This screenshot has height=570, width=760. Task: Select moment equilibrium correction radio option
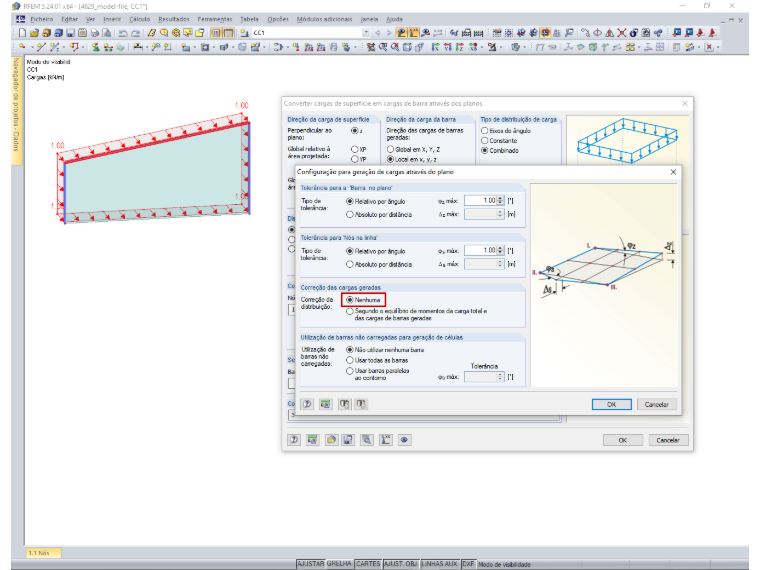click(x=349, y=312)
